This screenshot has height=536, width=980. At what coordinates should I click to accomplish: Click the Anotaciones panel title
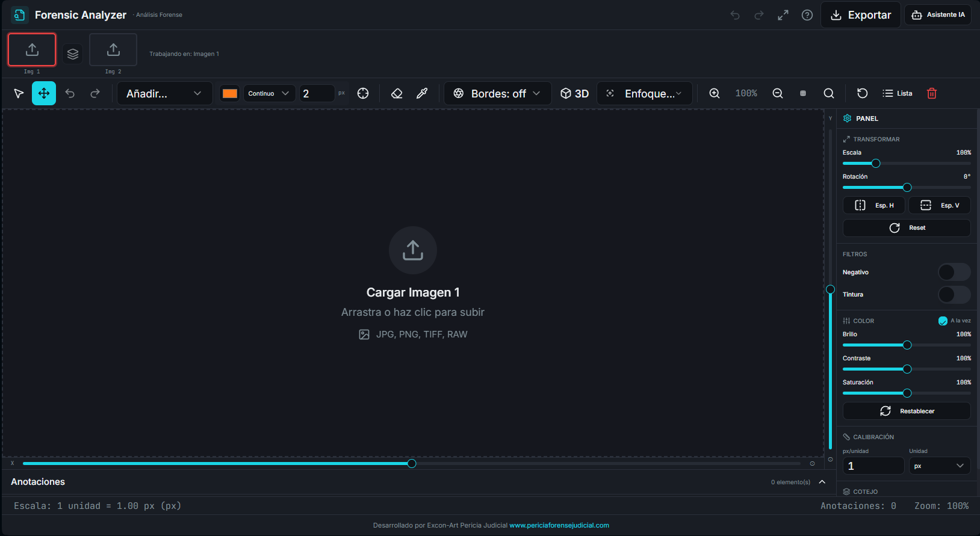(38, 482)
